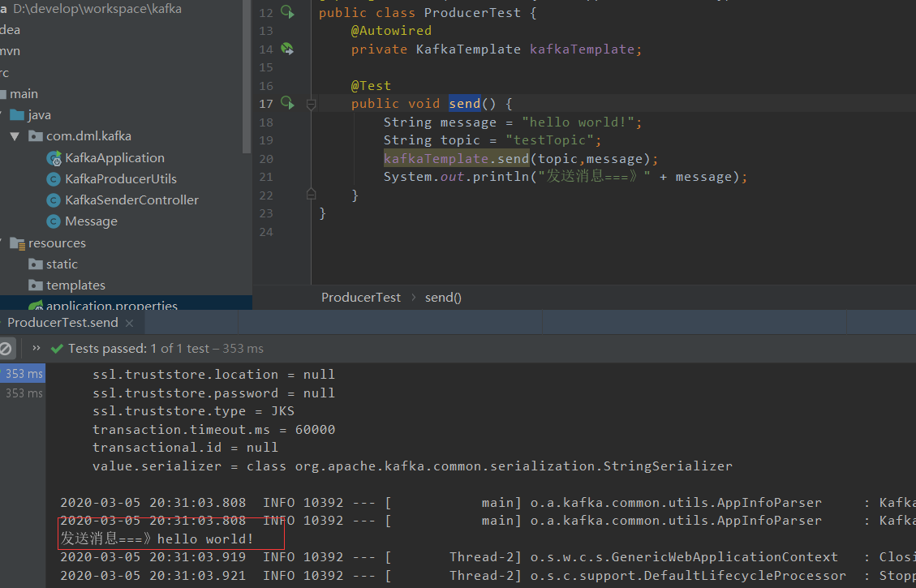Click System.out.println statement on line 21
The image size is (916, 588).
[565, 176]
